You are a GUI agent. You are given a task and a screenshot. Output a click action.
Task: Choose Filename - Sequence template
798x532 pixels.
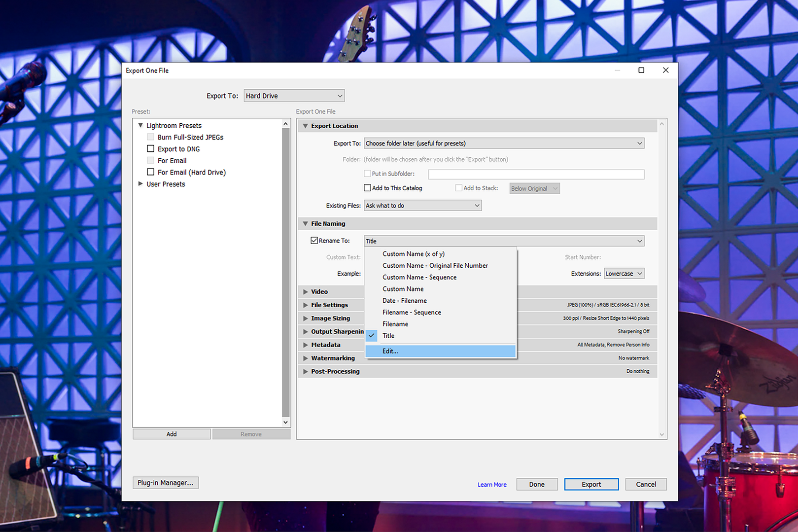(x=441, y=313)
